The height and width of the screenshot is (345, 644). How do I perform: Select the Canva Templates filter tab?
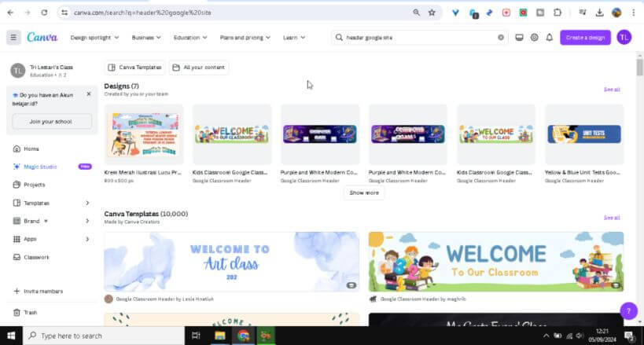coord(135,68)
